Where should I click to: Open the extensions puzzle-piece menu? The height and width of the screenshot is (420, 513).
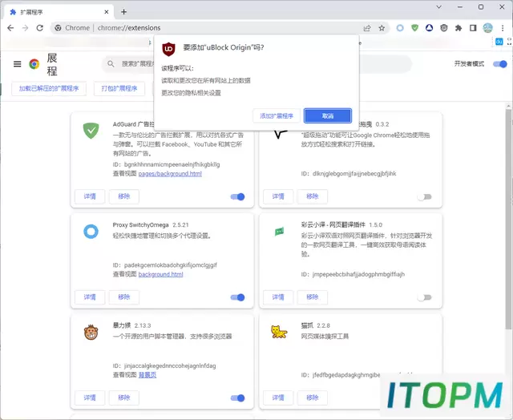click(x=458, y=28)
